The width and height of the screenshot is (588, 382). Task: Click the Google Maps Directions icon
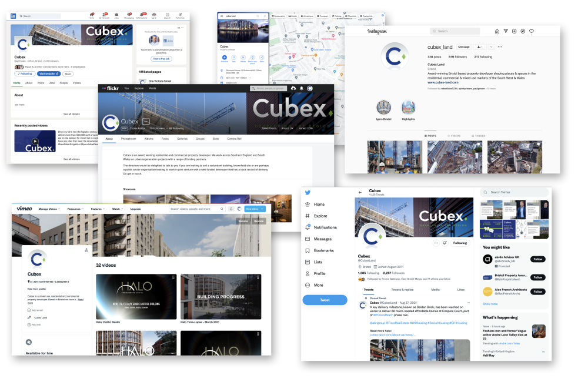click(224, 58)
